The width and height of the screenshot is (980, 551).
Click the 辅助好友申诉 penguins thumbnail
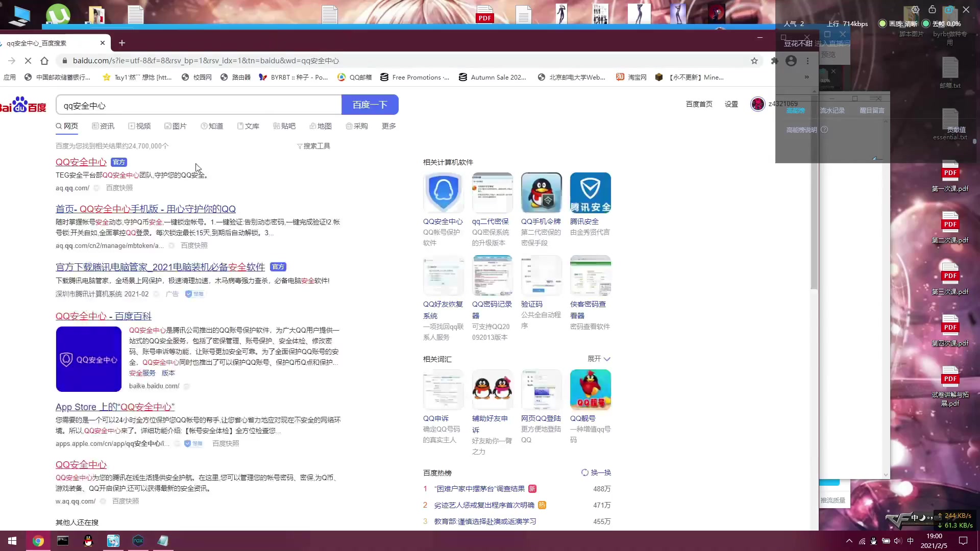pos(492,390)
